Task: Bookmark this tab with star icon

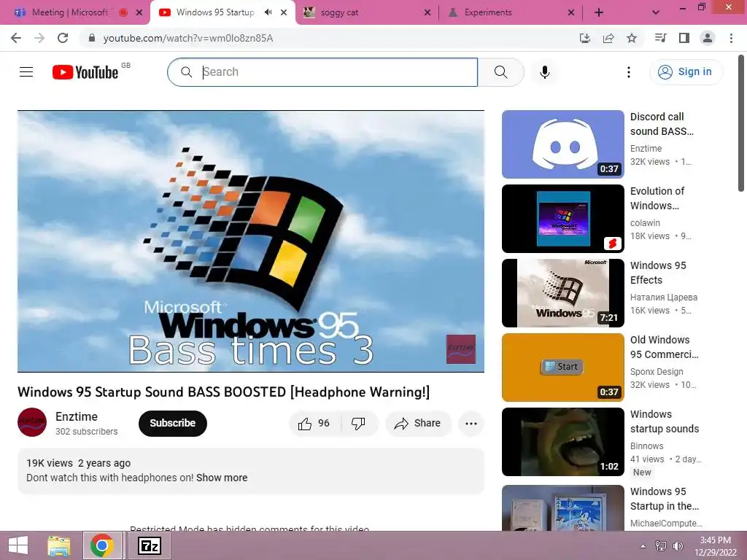Action: point(632,38)
